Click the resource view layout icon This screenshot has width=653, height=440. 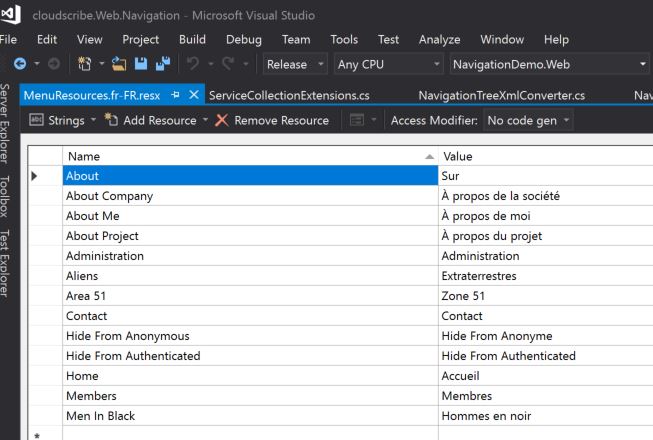click(x=357, y=120)
